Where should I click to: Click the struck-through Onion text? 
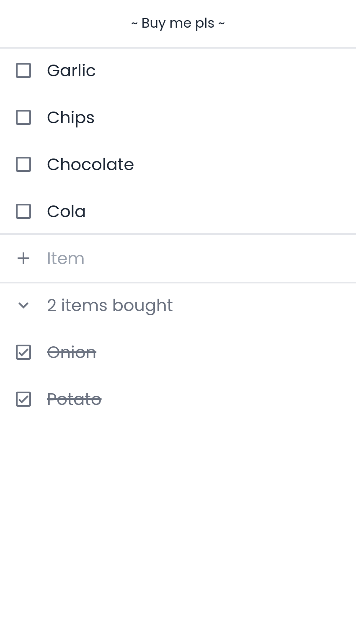[72, 352]
